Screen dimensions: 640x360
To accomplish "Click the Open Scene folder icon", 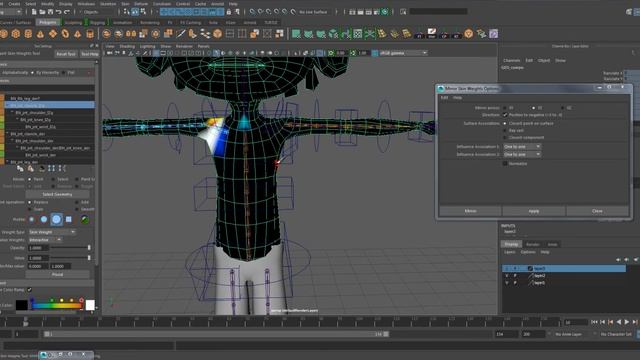I will pyautogui.click(x=42, y=12).
